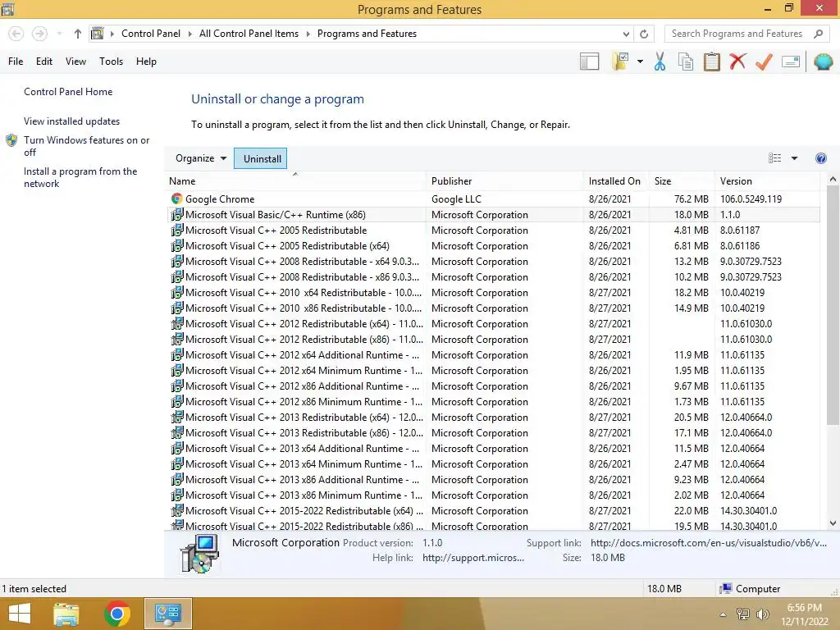Sort by the Version column header
Viewport: 840px width, 630px height.
pyautogui.click(x=767, y=181)
